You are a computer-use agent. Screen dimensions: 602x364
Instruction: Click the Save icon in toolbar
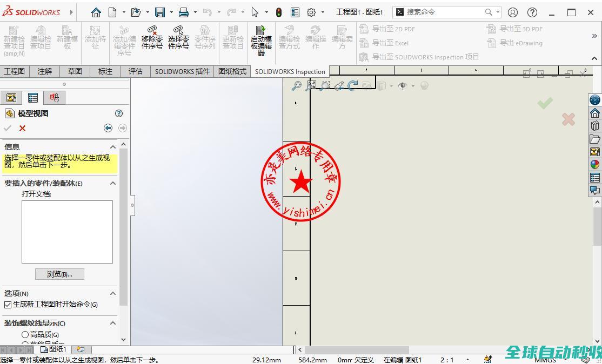click(x=160, y=12)
